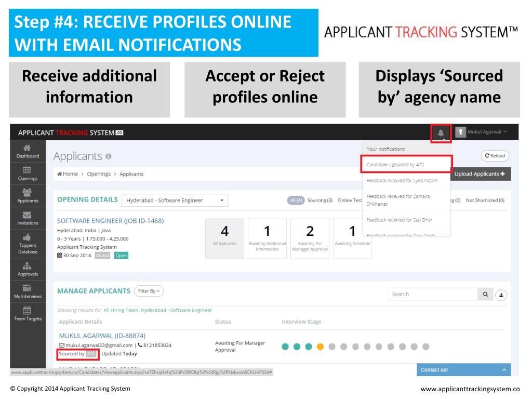This screenshot has width=532, height=399.
Task: Click the Dashboard home icon in sidebar
Action: coord(27,148)
